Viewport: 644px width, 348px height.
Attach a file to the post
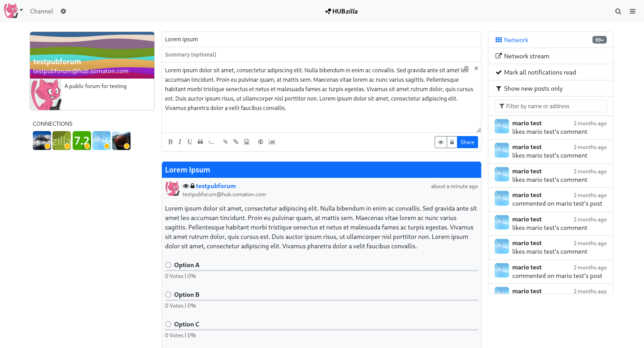pos(225,142)
